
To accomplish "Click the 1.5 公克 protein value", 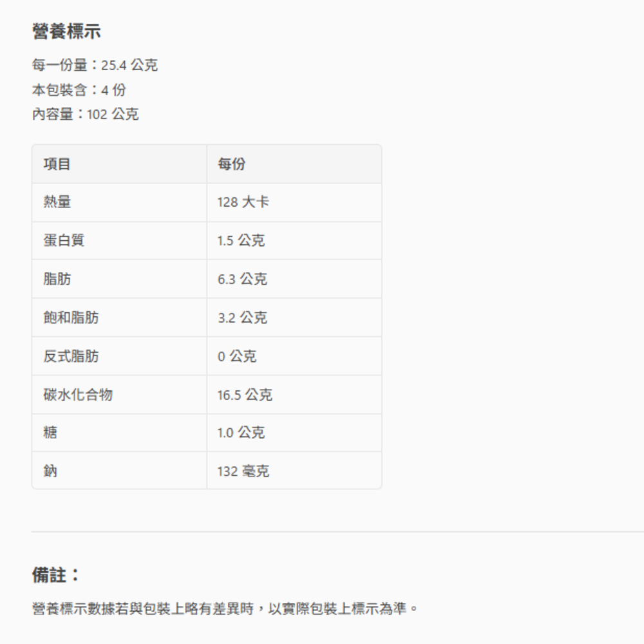I will click(x=241, y=241).
